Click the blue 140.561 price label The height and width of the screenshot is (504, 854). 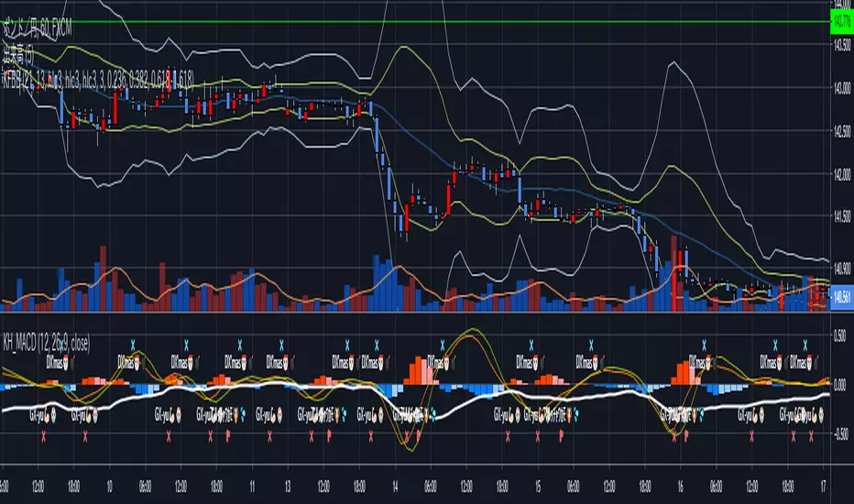click(x=841, y=295)
